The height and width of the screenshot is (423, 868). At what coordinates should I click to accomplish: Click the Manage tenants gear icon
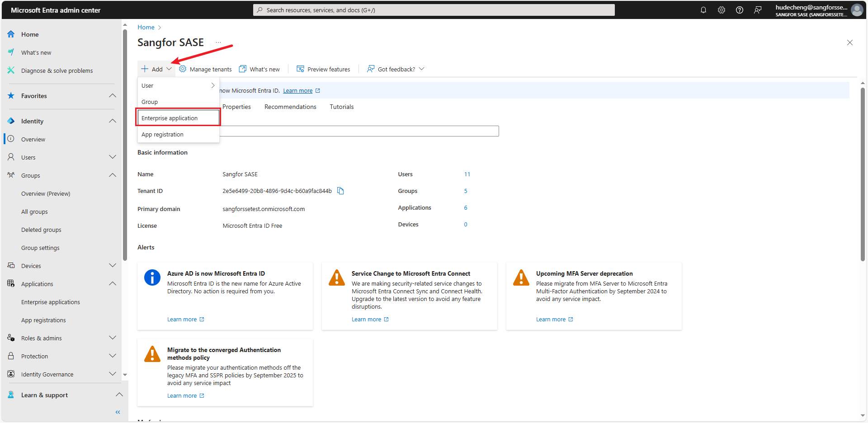(x=183, y=69)
